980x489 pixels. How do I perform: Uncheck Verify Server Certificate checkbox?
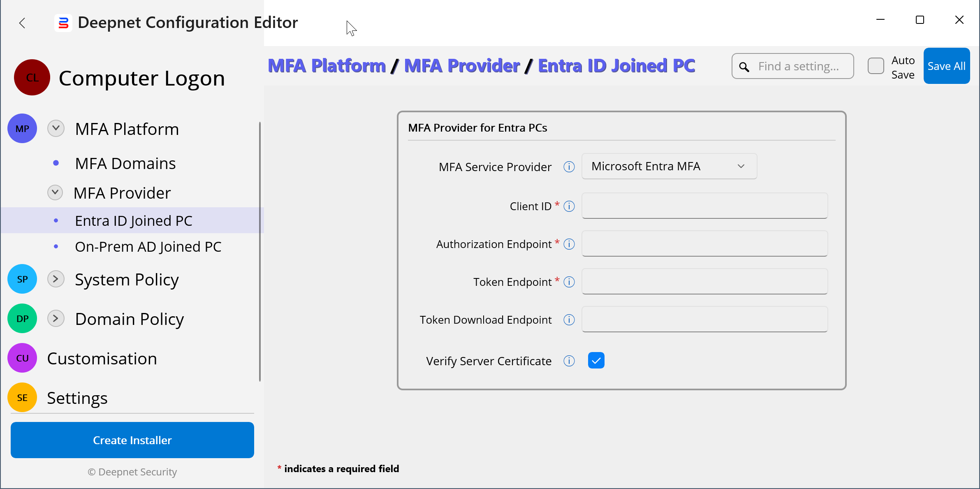596,360
